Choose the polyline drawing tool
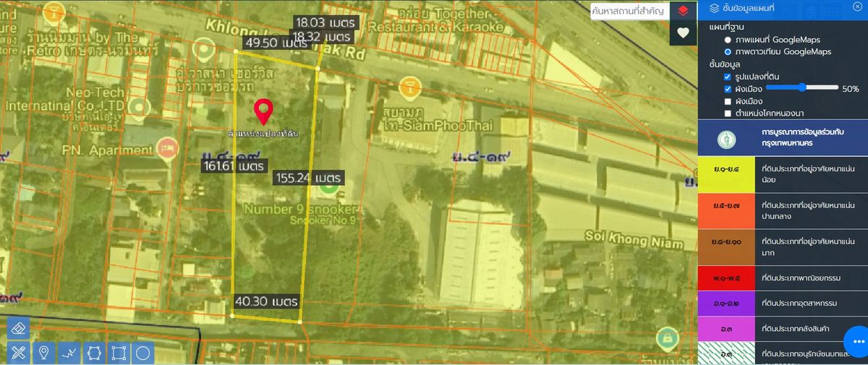Viewport: 868px width, 365px height. click(x=69, y=353)
